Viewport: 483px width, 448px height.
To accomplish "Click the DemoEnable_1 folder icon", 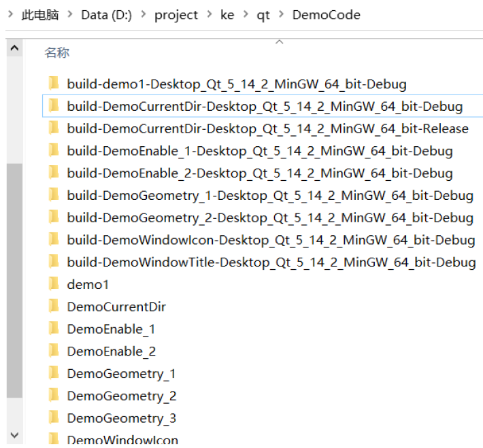I will [54, 328].
